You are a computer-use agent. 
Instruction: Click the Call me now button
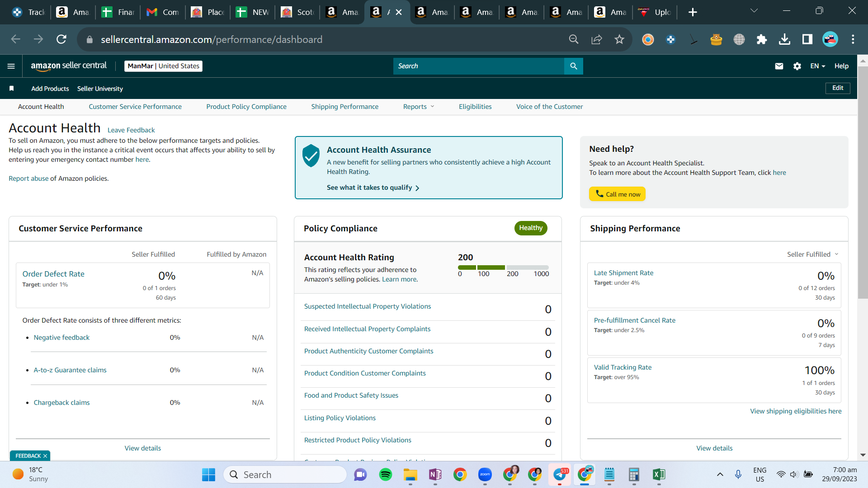[x=617, y=194]
